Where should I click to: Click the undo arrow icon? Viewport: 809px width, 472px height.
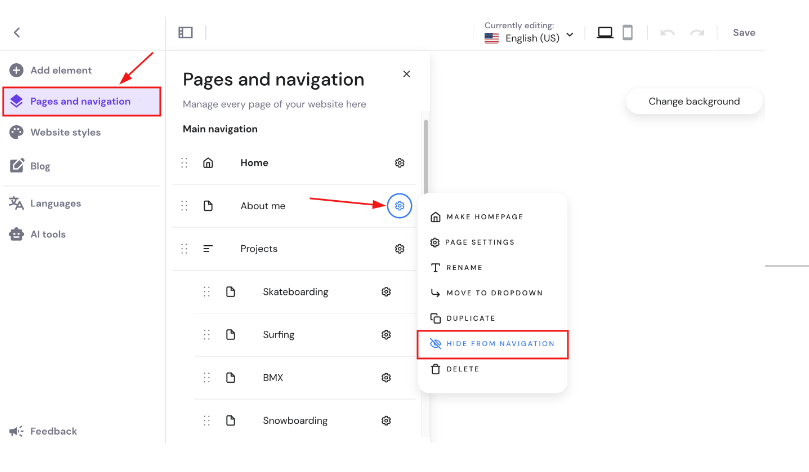(667, 33)
